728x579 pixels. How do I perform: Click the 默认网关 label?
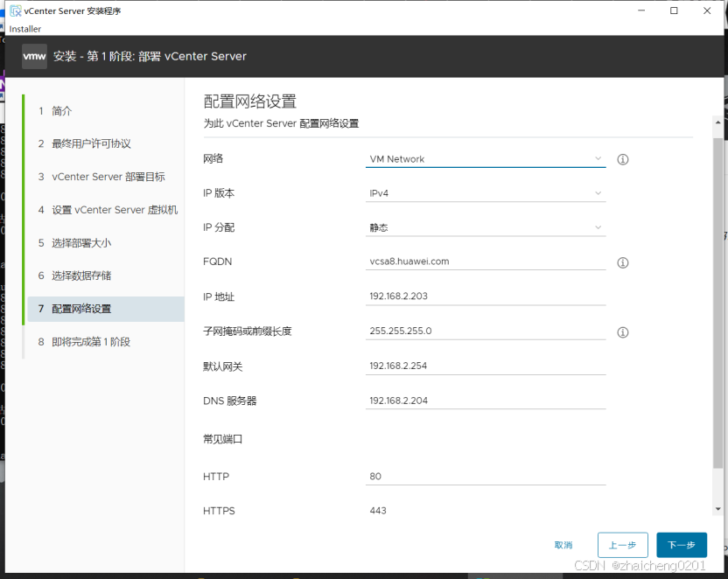(223, 366)
